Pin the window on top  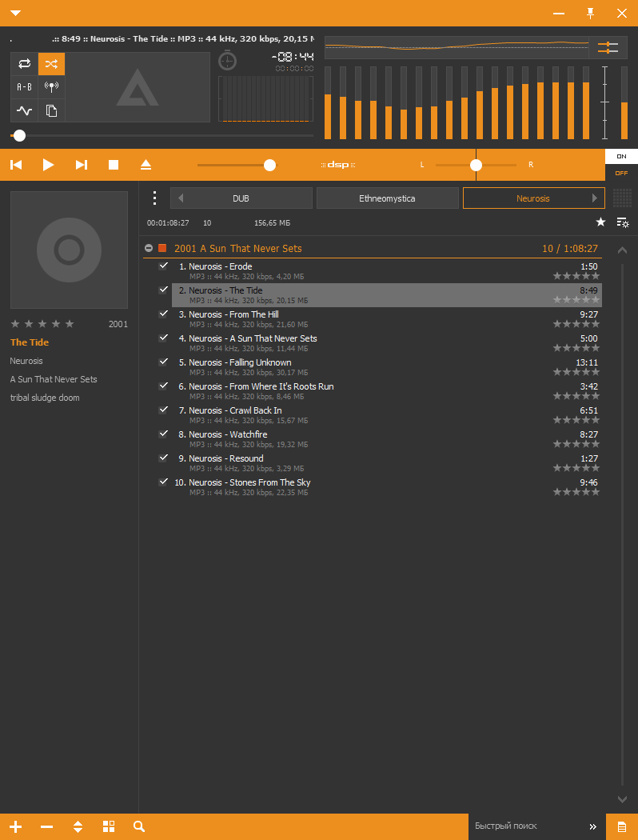pyautogui.click(x=590, y=13)
